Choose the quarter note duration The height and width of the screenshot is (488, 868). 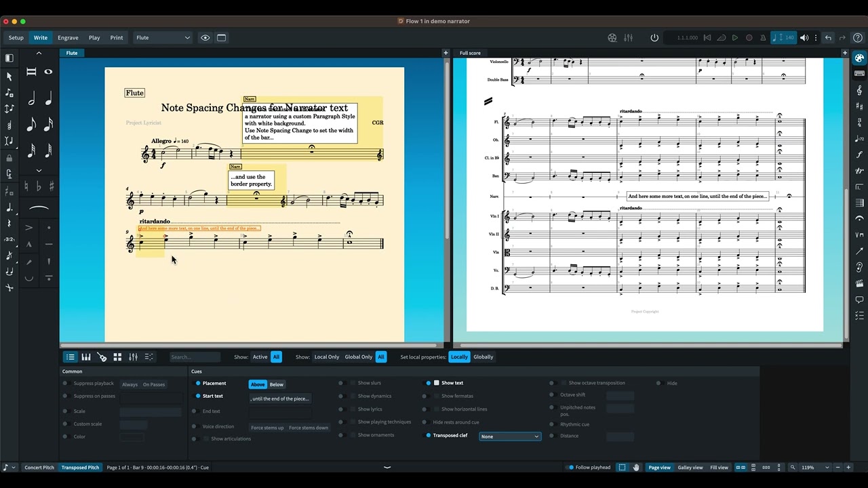coord(48,99)
